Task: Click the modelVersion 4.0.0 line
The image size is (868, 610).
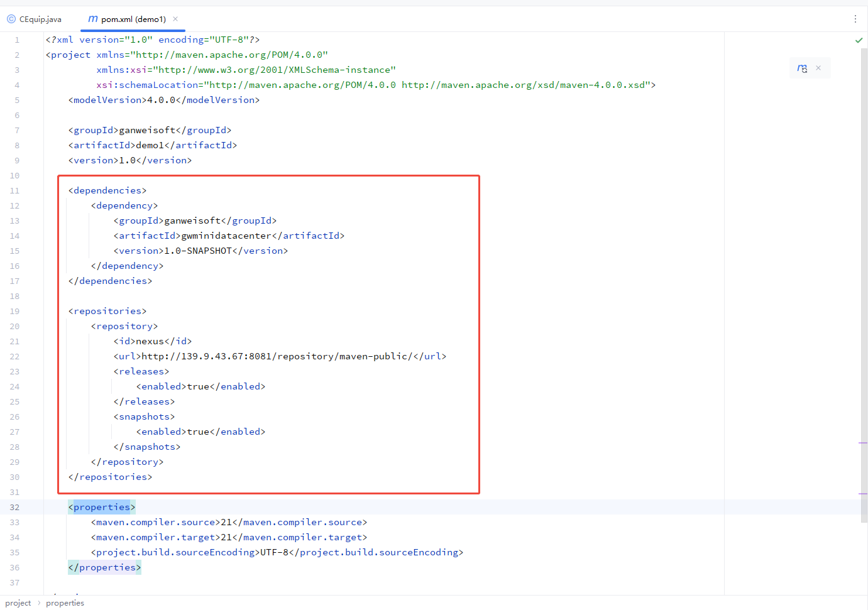Action: [164, 100]
